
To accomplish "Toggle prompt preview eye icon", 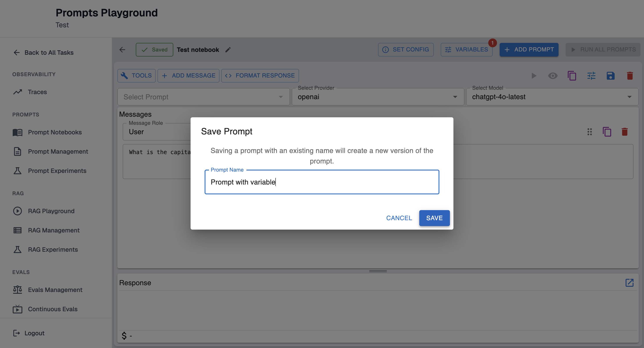I will [552, 76].
